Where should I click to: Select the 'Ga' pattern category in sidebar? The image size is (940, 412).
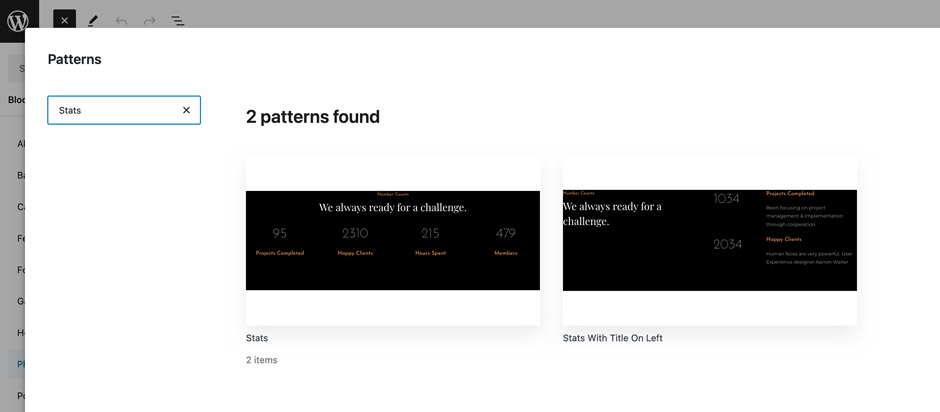pyautogui.click(x=20, y=301)
